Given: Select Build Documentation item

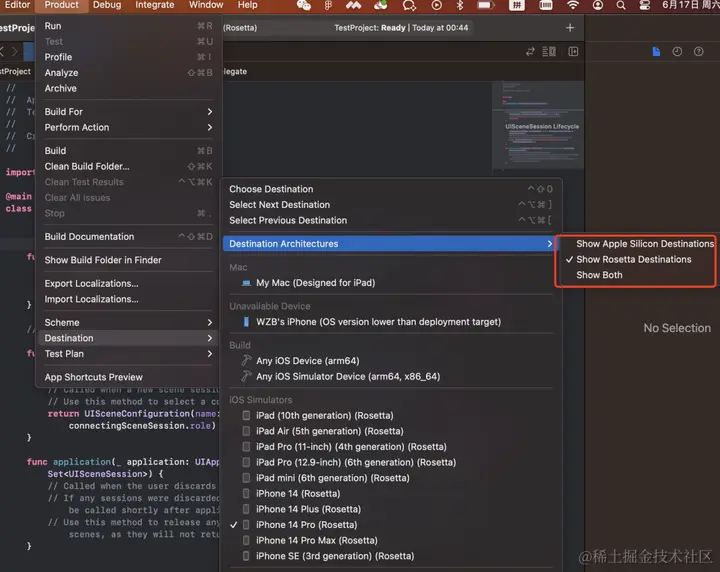Looking at the screenshot, I should 129,237.
